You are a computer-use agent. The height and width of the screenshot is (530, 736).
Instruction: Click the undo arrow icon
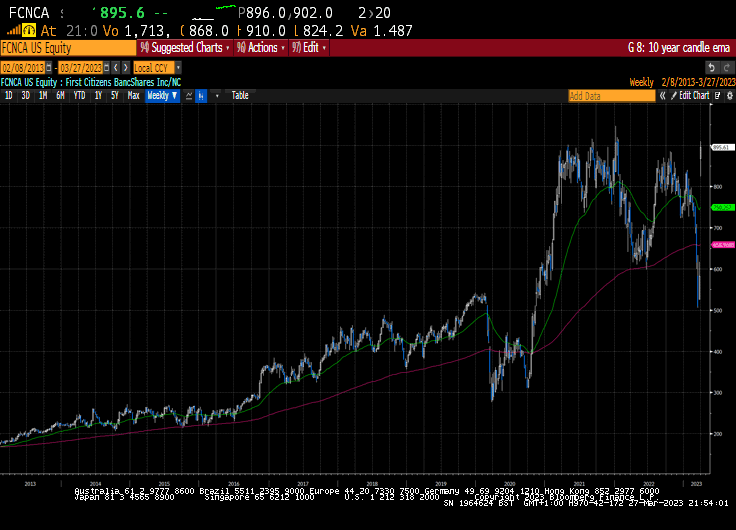[712, 68]
